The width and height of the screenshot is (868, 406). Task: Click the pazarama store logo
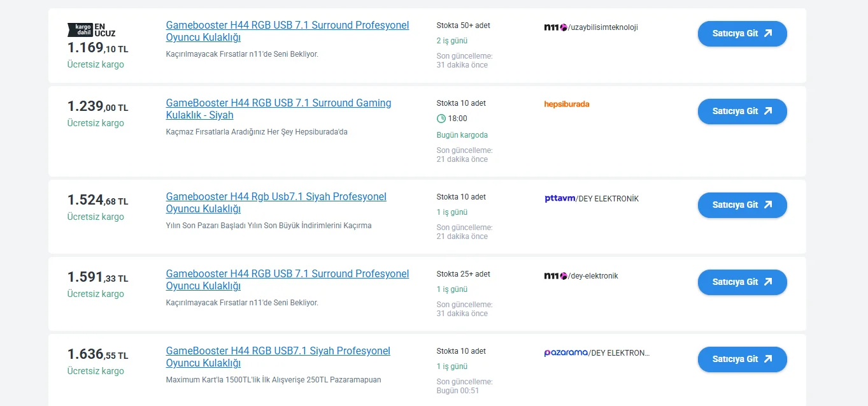566,352
